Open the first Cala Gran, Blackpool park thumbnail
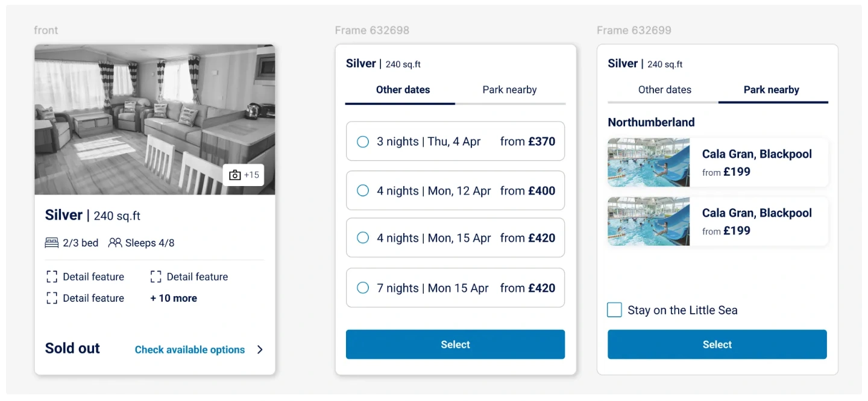The height and width of the screenshot is (401, 868). click(649, 163)
